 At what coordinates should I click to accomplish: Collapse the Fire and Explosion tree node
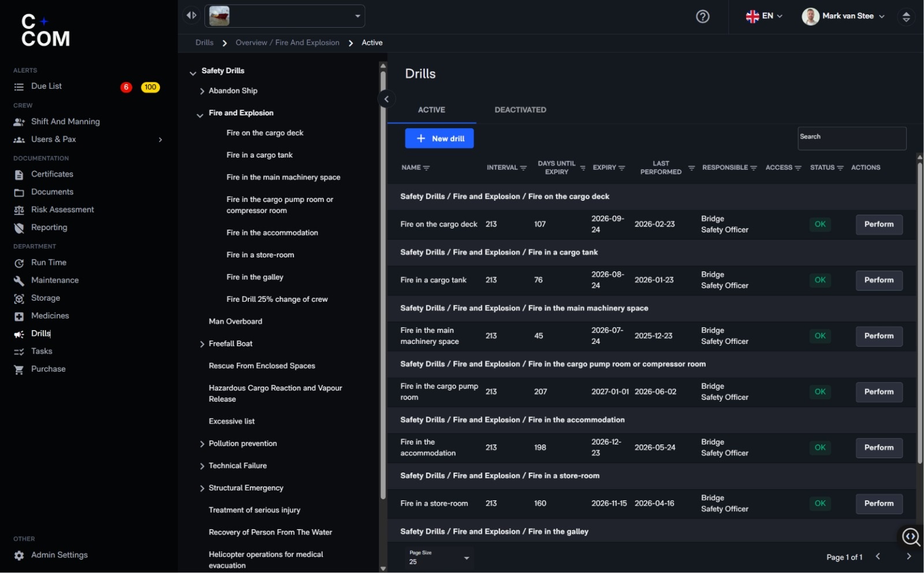coord(200,115)
